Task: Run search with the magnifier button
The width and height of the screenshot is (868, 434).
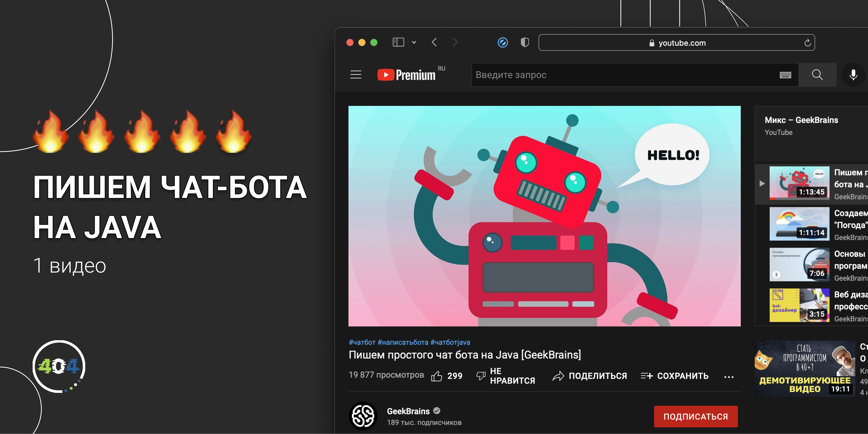Action: coord(817,75)
